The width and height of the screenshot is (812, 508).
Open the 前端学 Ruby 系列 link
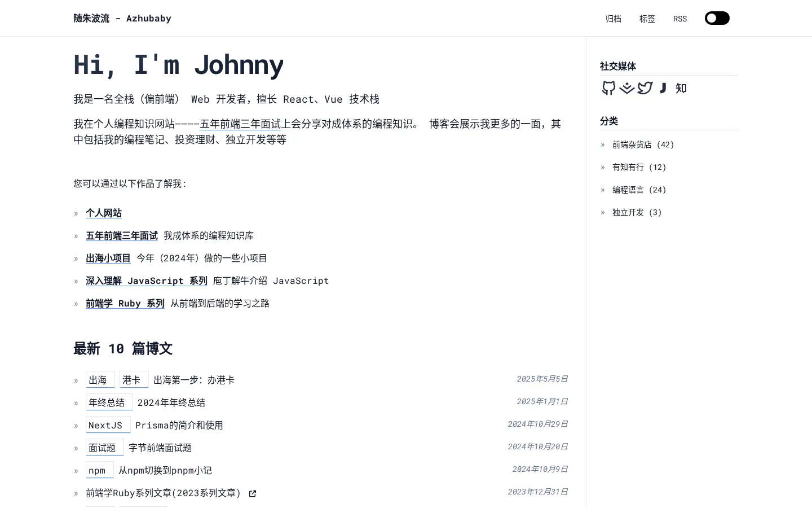tap(125, 303)
